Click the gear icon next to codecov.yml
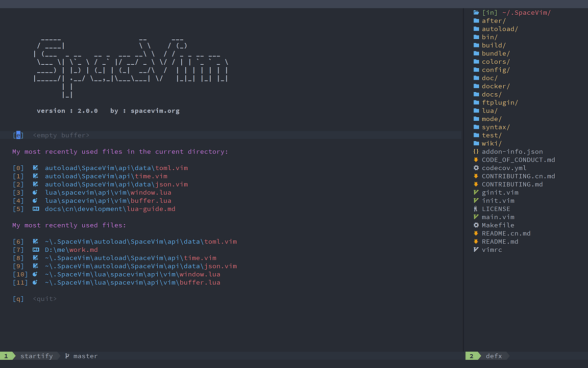 tap(476, 168)
